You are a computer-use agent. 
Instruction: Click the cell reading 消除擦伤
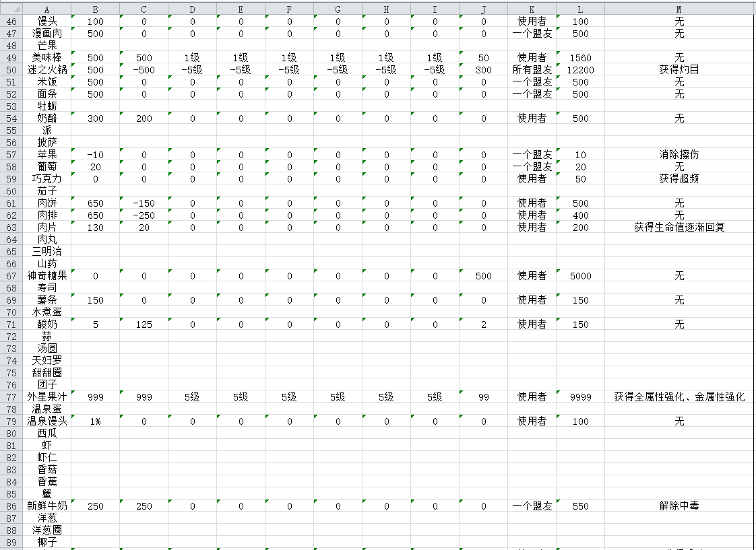coord(679,155)
